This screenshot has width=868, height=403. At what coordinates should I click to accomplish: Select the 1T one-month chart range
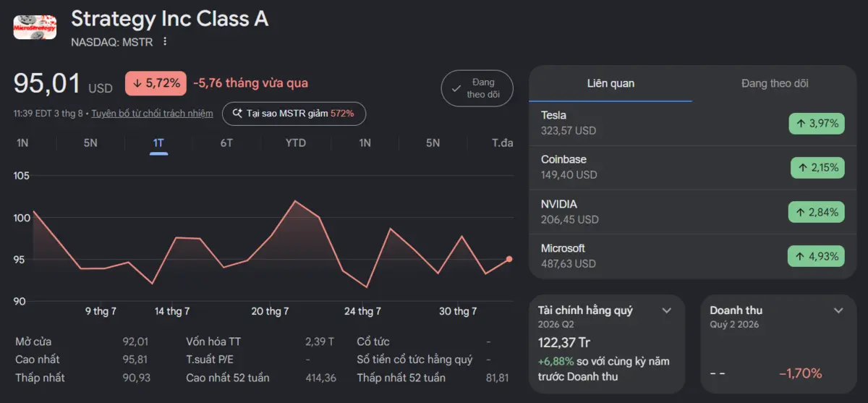coord(158,143)
